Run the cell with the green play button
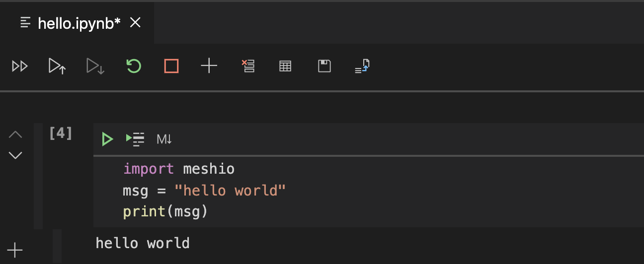 pos(107,139)
